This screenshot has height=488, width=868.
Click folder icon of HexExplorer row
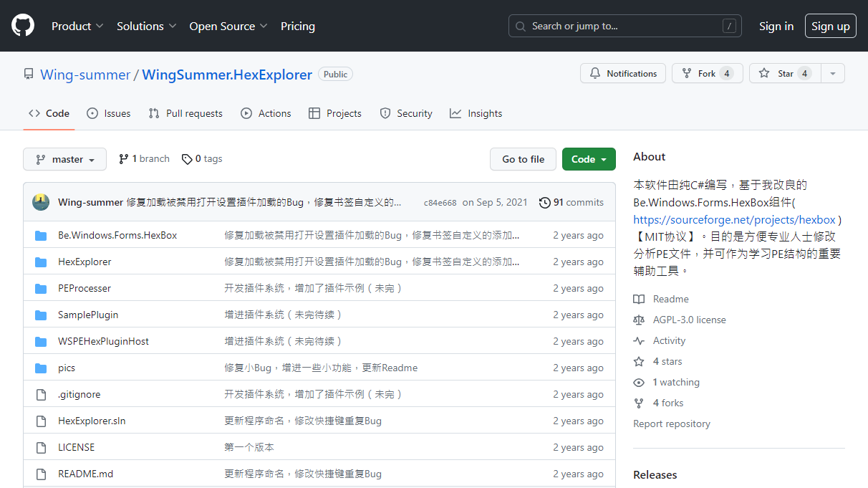point(41,262)
